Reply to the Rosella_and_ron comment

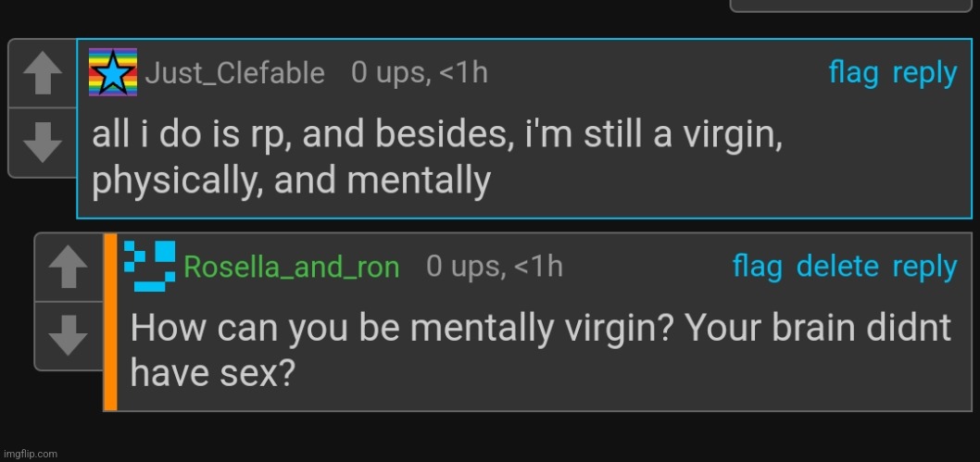click(x=924, y=268)
